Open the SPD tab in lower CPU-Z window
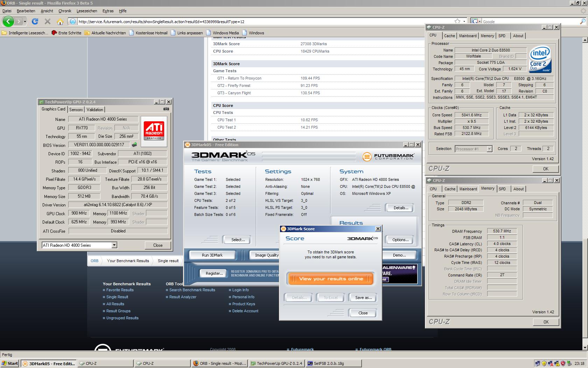Image resolution: width=588 pixels, height=368 pixels. coord(502,189)
